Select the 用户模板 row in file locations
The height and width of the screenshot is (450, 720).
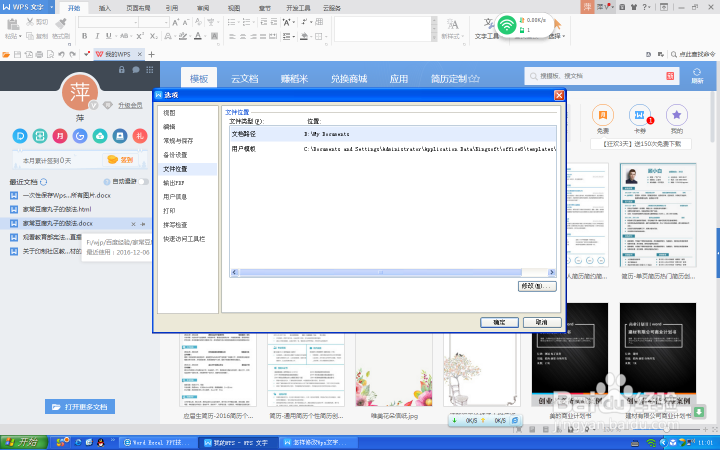(x=393, y=149)
